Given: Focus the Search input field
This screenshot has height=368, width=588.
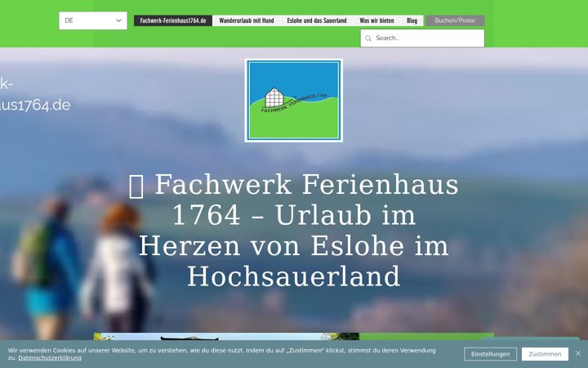Looking at the screenshot, I should tap(422, 38).
